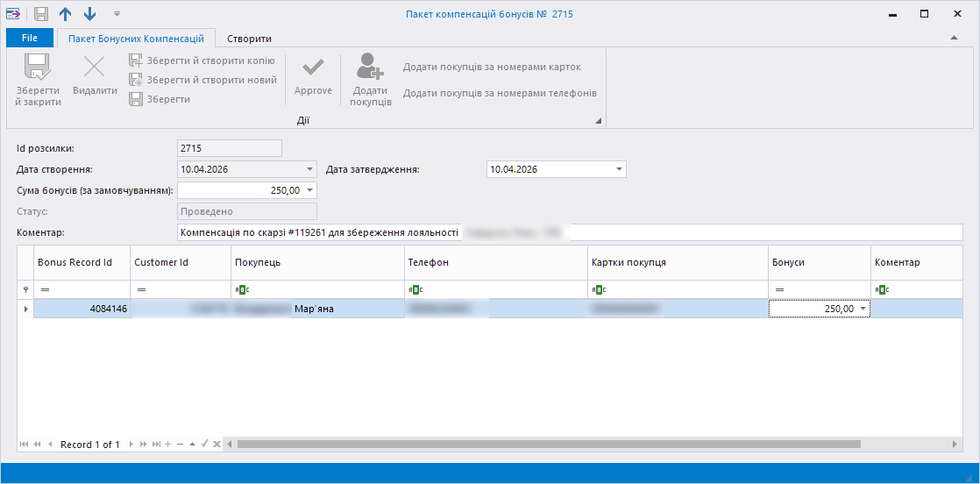Viewport: 980px width, 484px height.
Task: Click the Видалити delete icon
Action: 94,68
